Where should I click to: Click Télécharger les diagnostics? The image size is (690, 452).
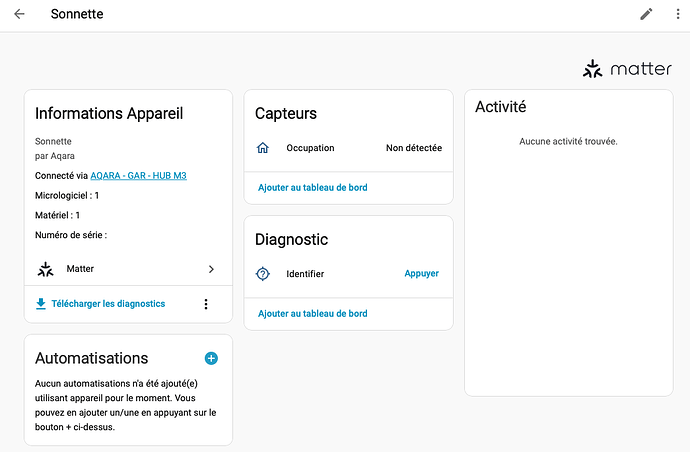(108, 304)
